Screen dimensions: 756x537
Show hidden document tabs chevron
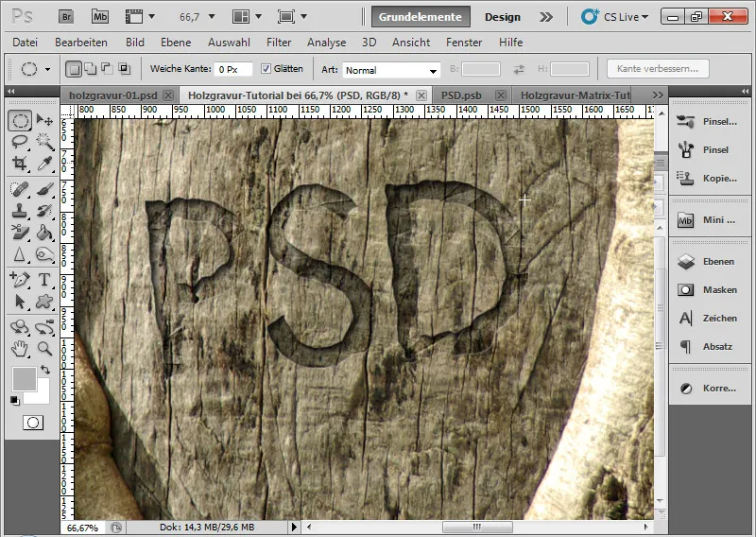coord(658,95)
